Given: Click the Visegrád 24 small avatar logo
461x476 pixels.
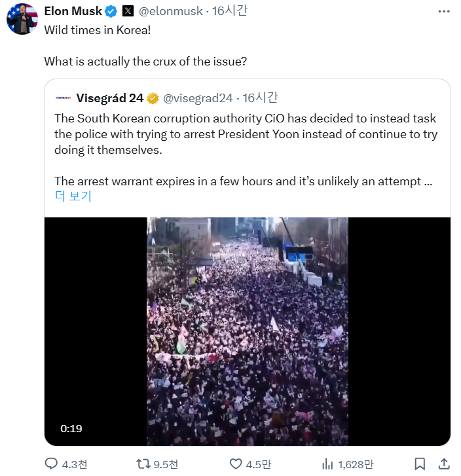Looking at the screenshot, I should pyautogui.click(x=63, y=98).
